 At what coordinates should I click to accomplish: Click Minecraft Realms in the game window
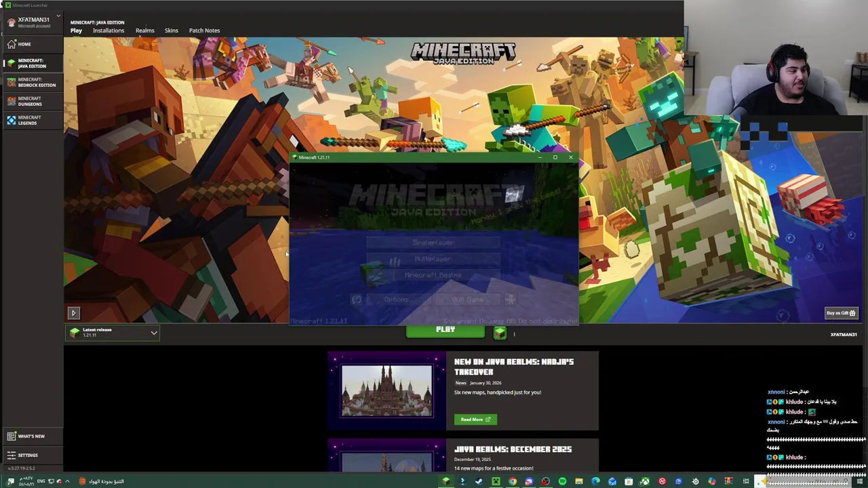pos(433,275)
